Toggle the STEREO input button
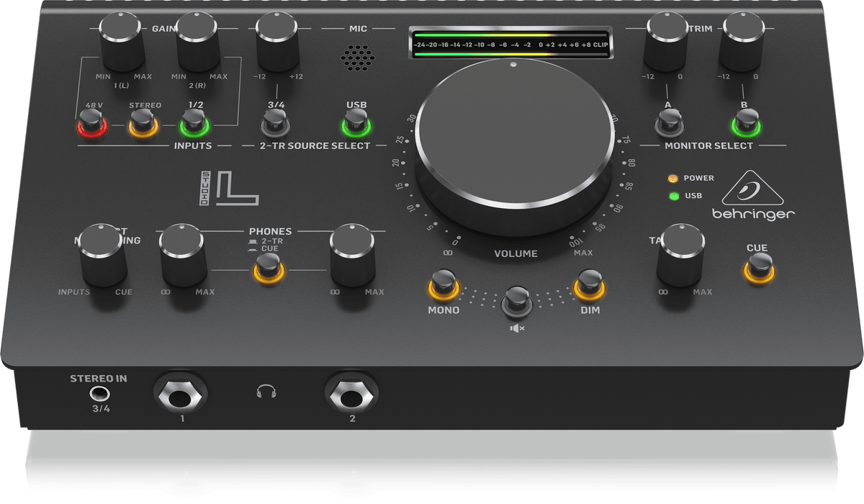Viewport: 864px width, 504px height. click(x=143, y=126)
